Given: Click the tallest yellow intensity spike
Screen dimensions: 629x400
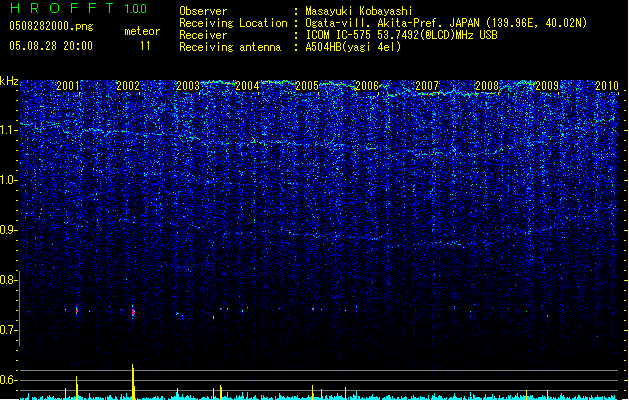Looking at the screenshot, I should 133,381.
